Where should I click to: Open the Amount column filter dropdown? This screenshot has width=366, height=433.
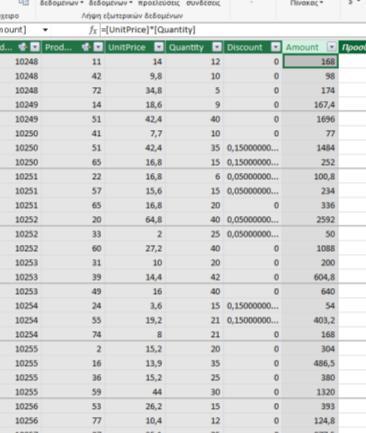[x=332, y=47]
